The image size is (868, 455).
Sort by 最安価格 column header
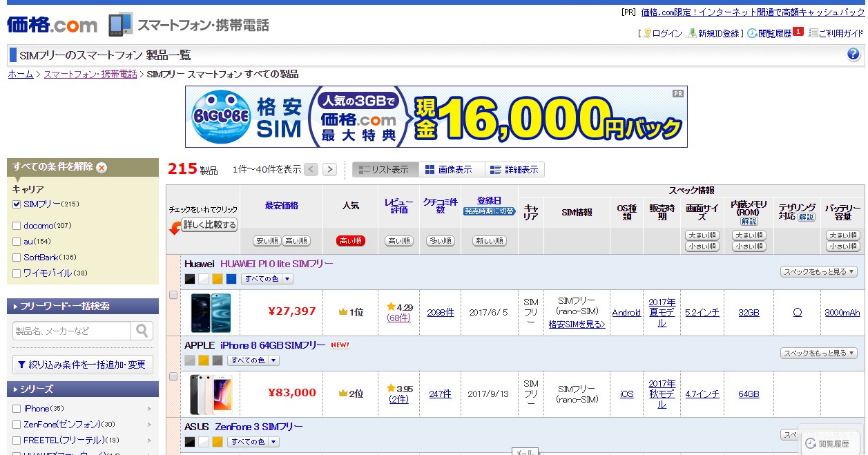click(282, 206)
